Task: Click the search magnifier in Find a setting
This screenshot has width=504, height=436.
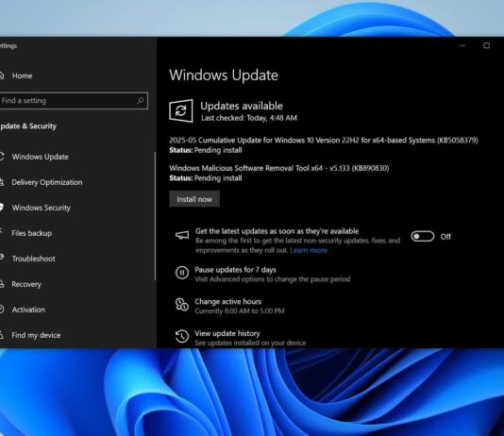Action: (140, 101)
